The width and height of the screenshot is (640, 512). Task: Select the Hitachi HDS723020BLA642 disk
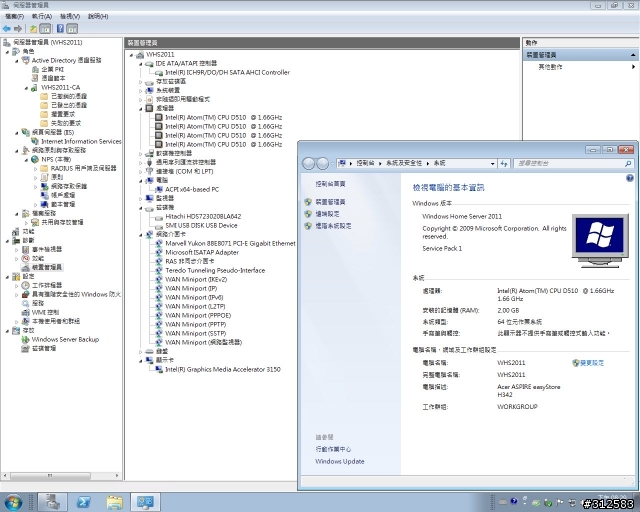203,216
